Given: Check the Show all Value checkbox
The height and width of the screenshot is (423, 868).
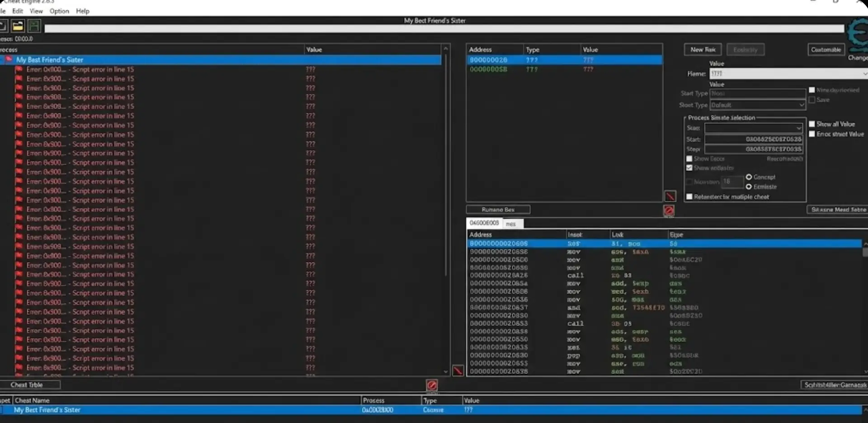Looking at the screenshot, I should pyautogui.click(x=812, y=124).
